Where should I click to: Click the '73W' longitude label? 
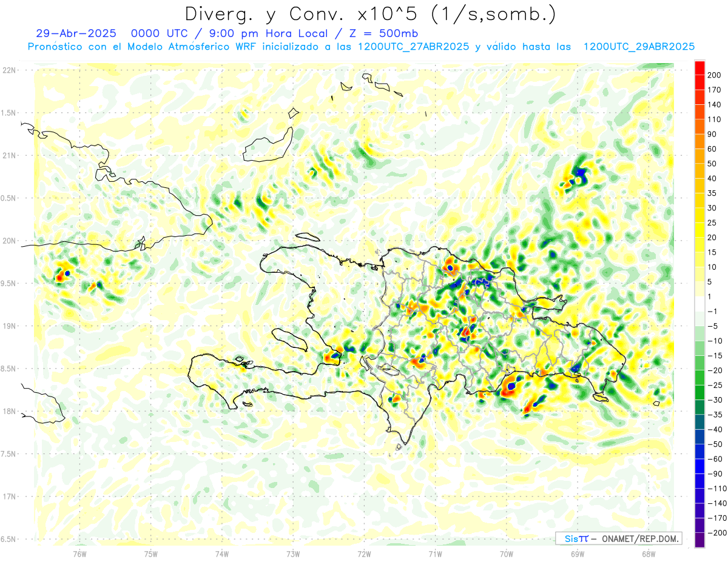pyautogui.click(x=293, y=553)
